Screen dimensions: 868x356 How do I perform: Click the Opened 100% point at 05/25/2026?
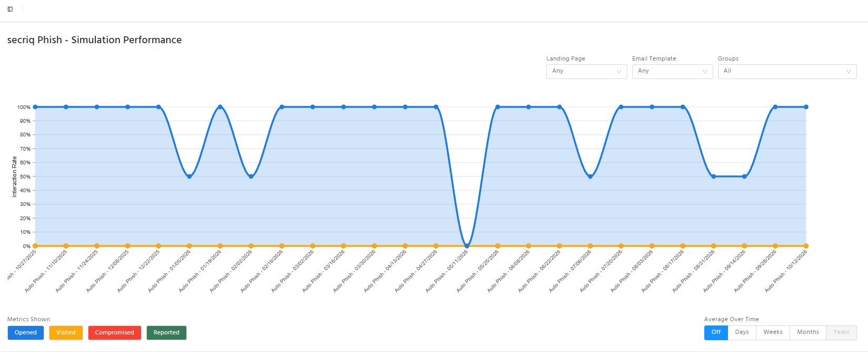[x=498, y=107]
